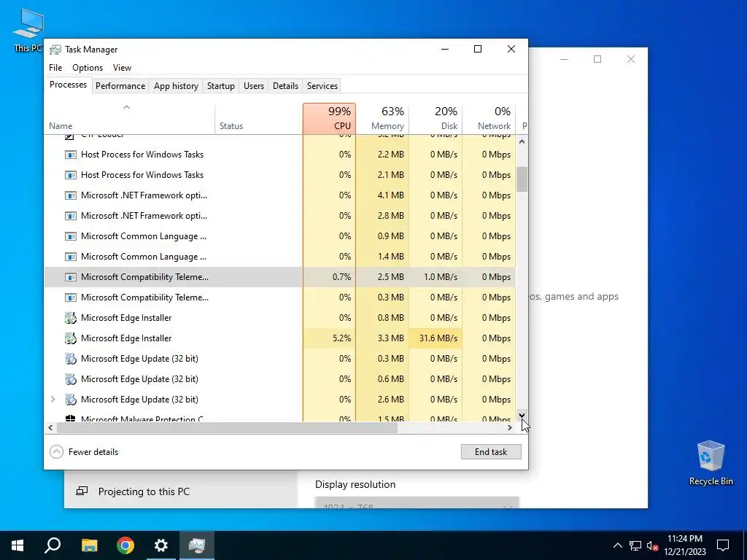Switch to the Users tab
This screenshot has width=747, height=560.
click(253, 86)
